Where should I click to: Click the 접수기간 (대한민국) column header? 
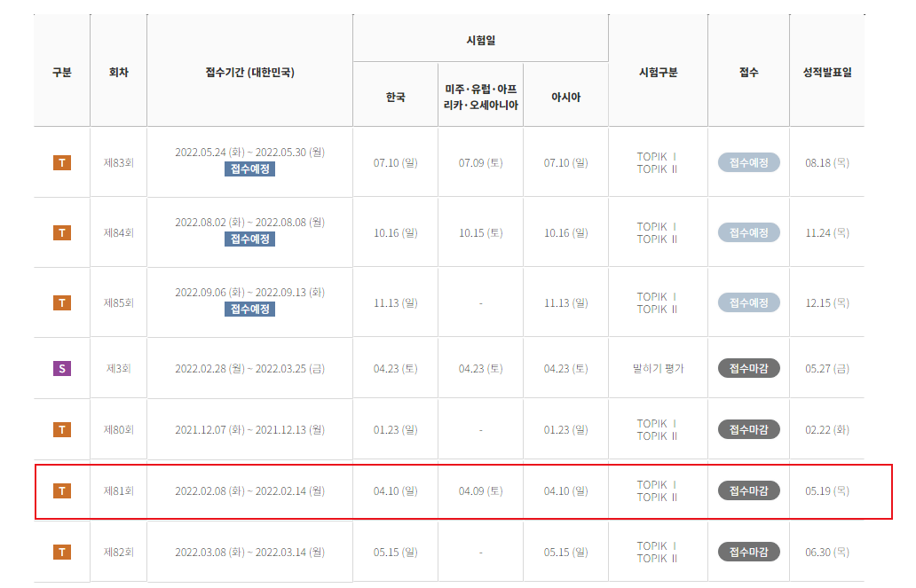[x=249, y=73]
